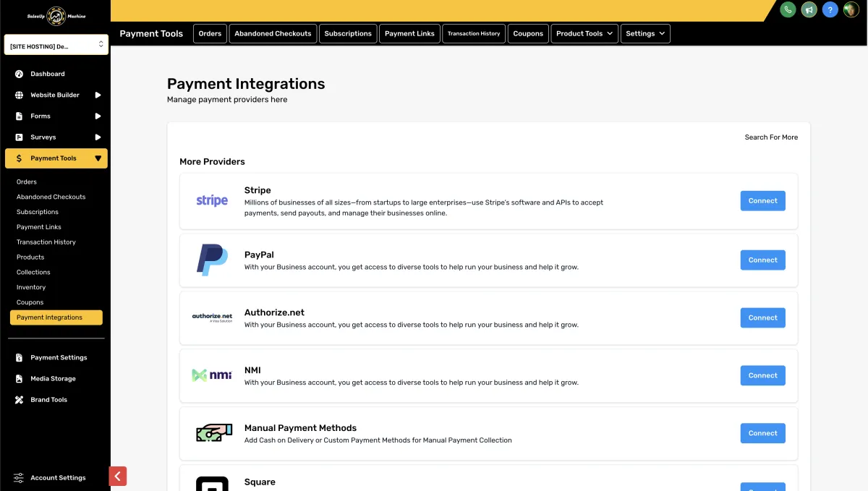This screenshot has width=868, height=491.
Task: Expand the Website Builder submenu arrow
Action: [x=98, y=95]
